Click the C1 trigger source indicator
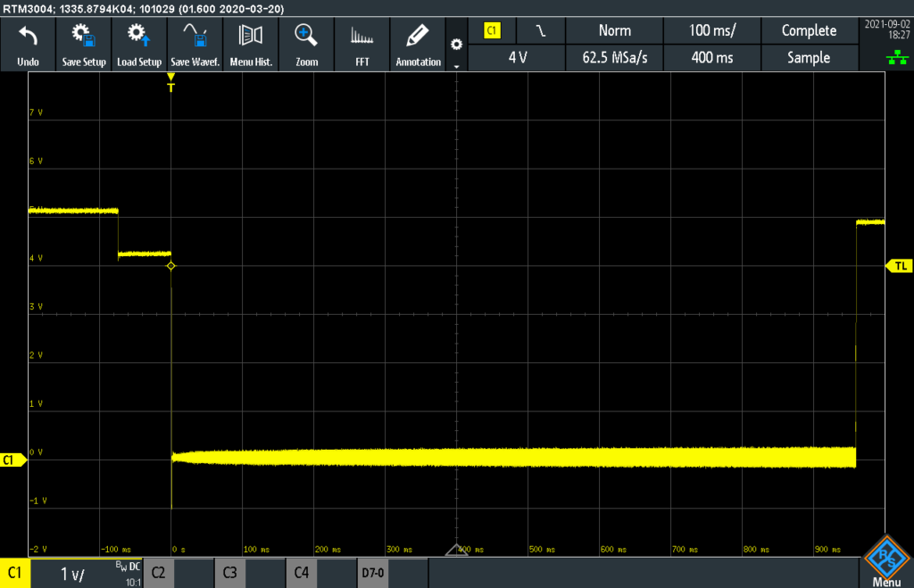This screenshot has height=588, width=914. 492,30
